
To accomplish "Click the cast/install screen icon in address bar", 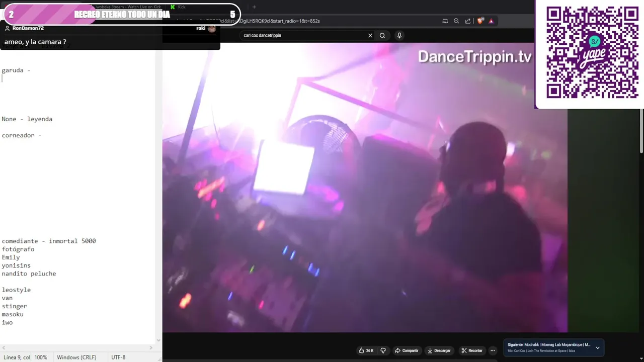I will coord(445,21).
